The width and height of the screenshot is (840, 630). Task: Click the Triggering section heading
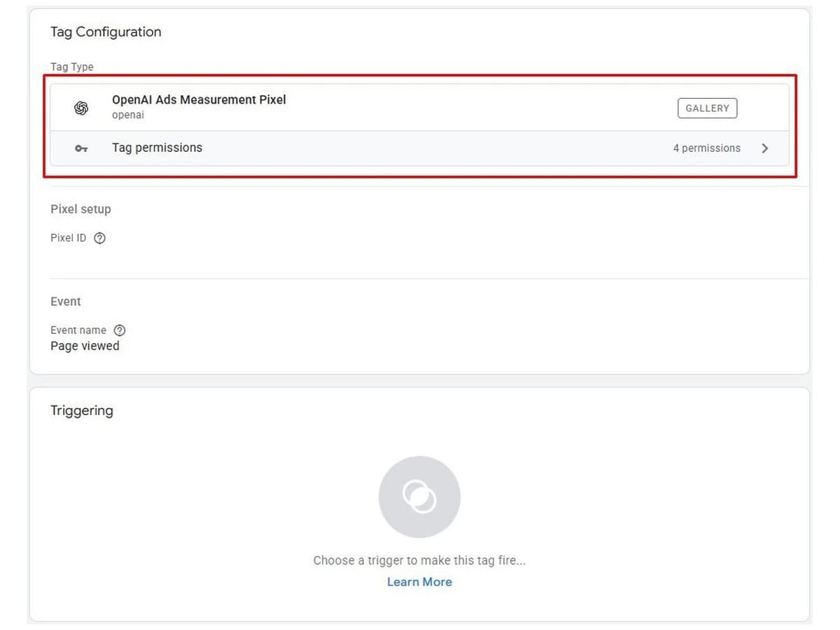[x=82, y=411]
